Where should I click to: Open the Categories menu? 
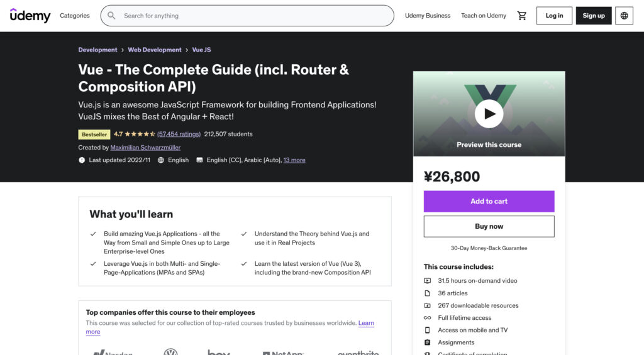(75, 16)
